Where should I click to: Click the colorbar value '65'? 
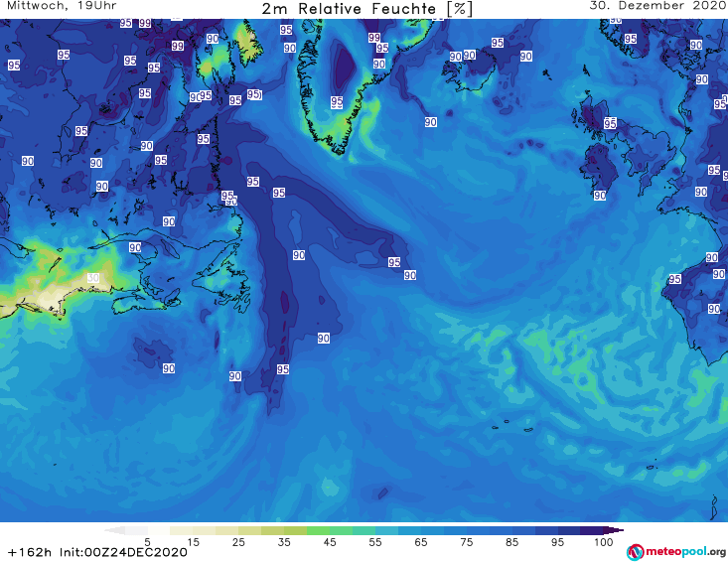pos(421,542)
